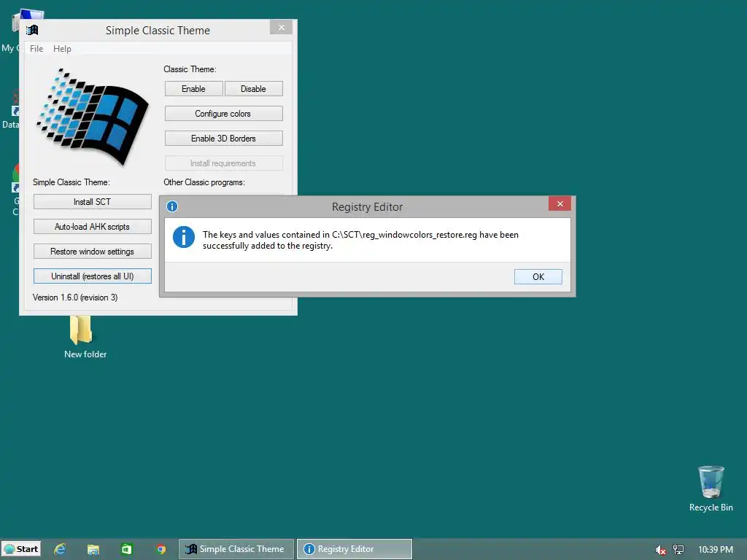The height and width of the screenshot is (560, 747).
Task: Click the Windows flag logo image
Action: (x=93, y=117)
